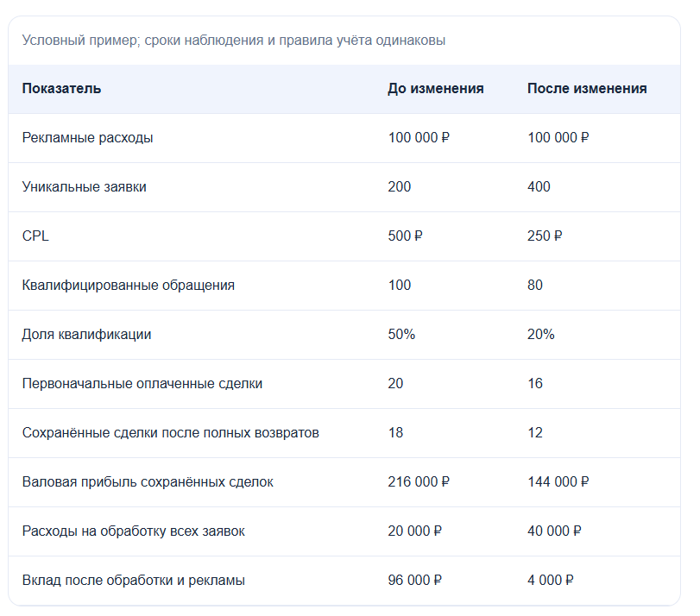700x616 pixels.
Task: Click the '500 ₽' CPL value
Action: (x=405, y=236)
